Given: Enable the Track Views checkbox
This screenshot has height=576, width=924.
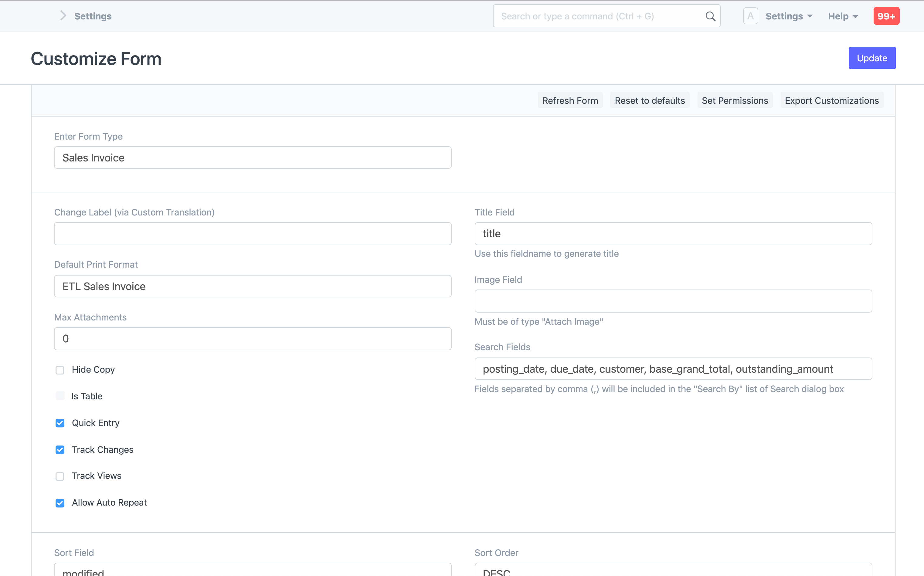Looking at the screenshot, I should pos(60,476).
